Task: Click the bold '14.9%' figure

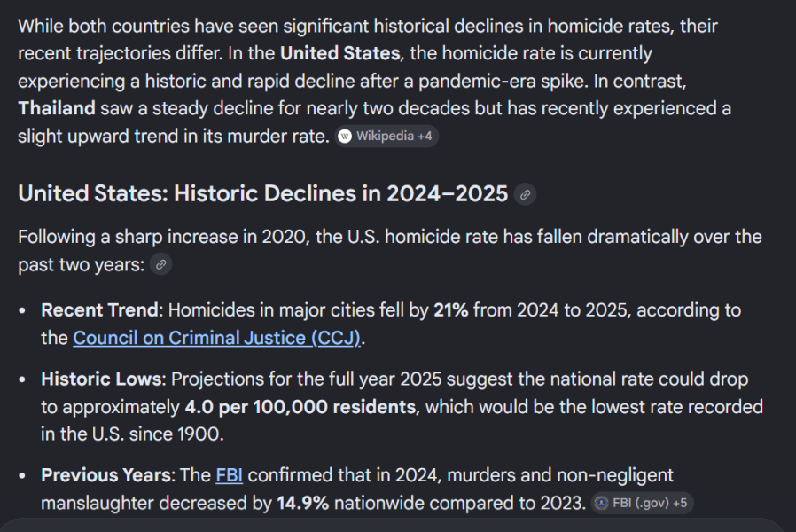Action: coord(303,503)
